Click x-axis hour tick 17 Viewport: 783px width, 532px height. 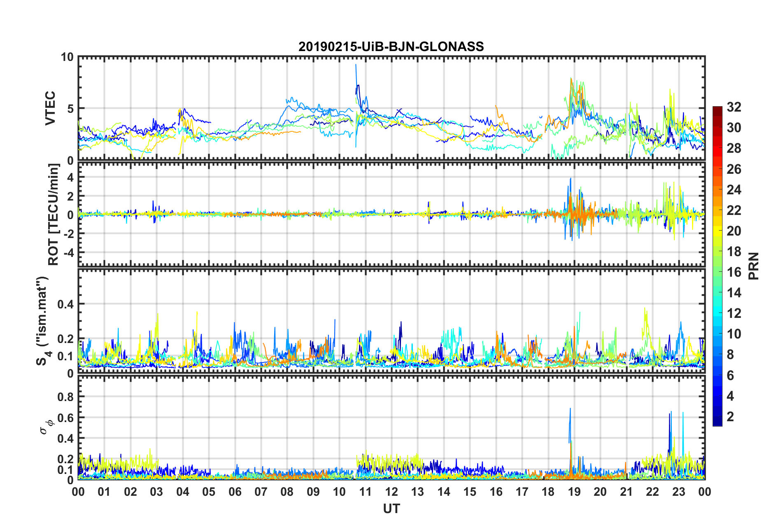point(522,492)
